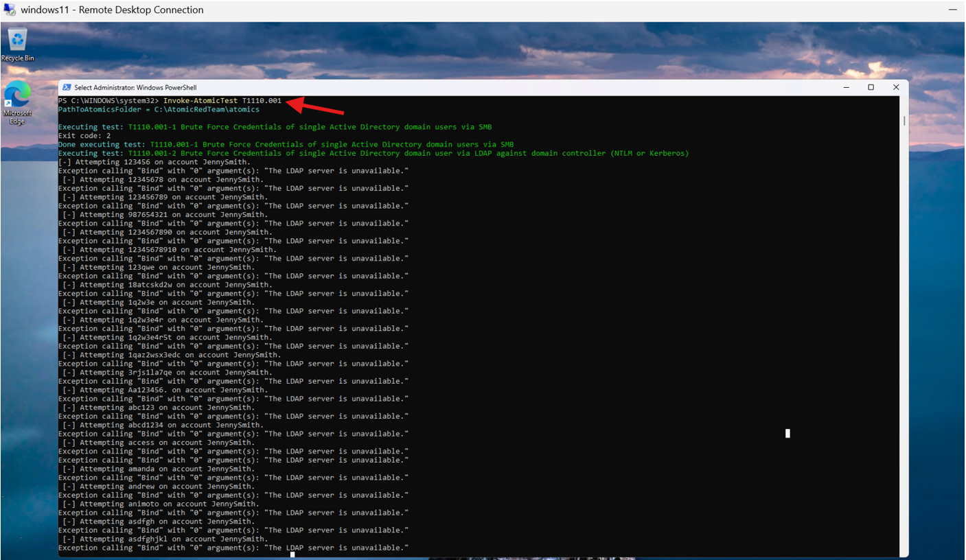Click the PowerShell icon in the window title bar
966x560 pixels.
pos(66,87)
